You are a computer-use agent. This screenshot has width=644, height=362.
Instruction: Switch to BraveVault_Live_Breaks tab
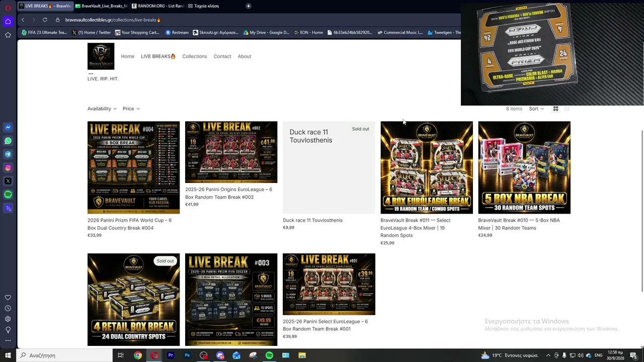click(x=101, y=6)
